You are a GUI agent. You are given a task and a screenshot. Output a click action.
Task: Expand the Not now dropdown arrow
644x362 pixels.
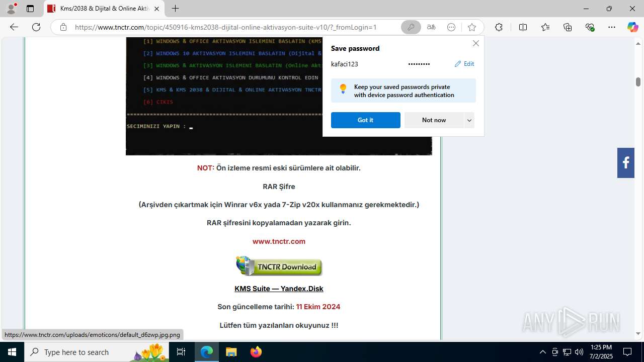click(x=469, y=120)
